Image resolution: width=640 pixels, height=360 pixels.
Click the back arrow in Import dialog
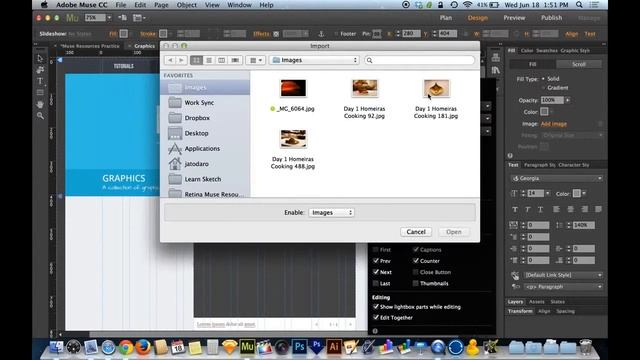pos(170,60)
